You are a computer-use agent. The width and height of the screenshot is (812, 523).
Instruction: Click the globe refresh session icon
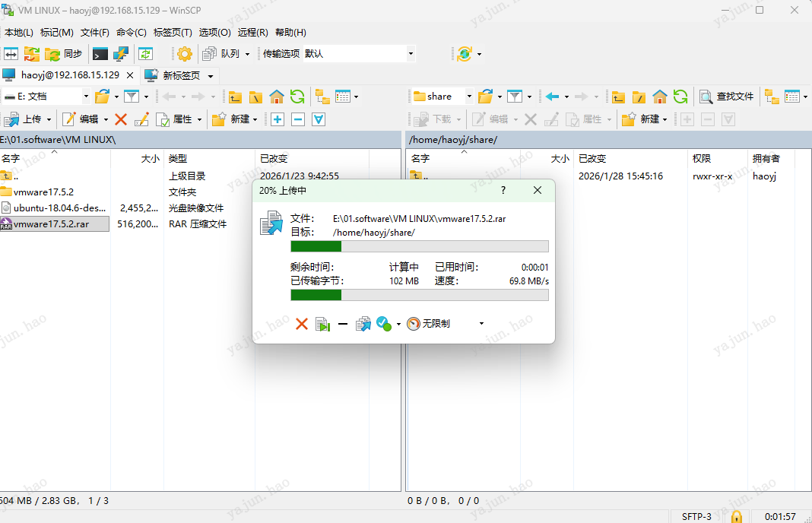[x=464, y=53]
